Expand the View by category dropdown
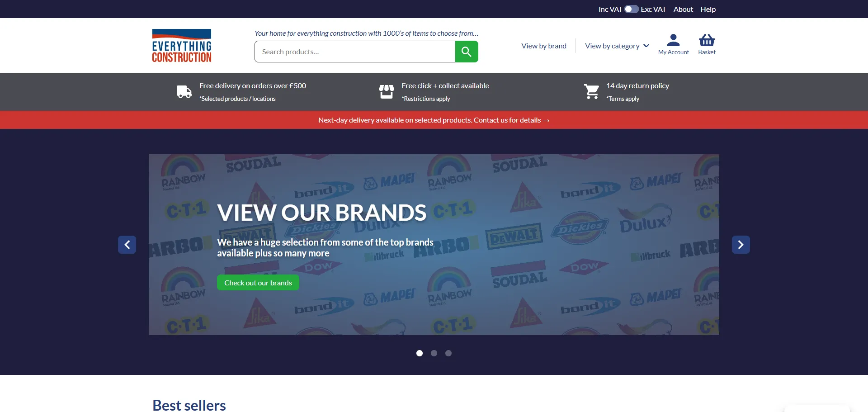Screen dimensions: 868x412 point(617,46)
